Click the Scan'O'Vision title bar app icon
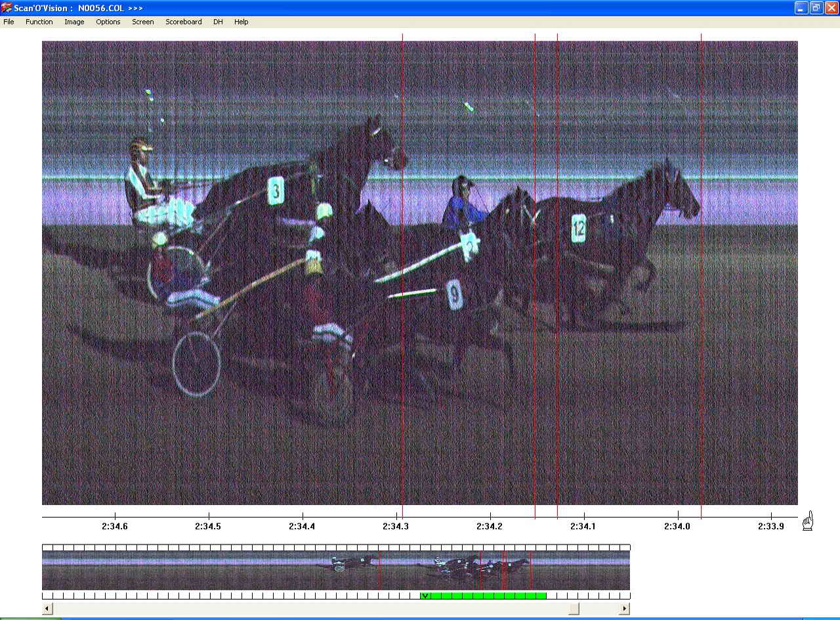Viewport: 840px width, 620px height. click(7, 8)
